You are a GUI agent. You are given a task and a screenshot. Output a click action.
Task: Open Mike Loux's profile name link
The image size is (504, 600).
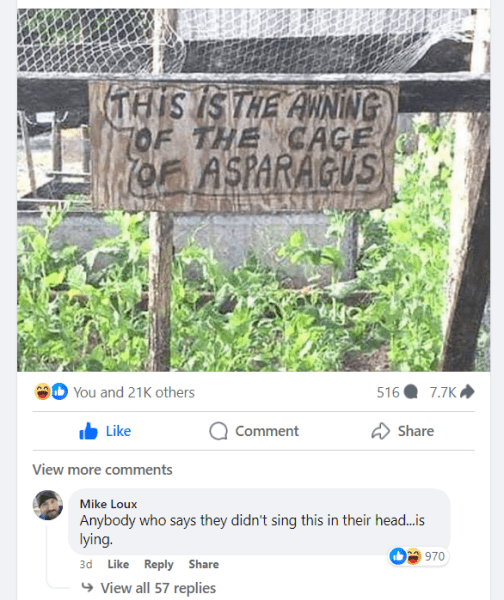(108, 504)
